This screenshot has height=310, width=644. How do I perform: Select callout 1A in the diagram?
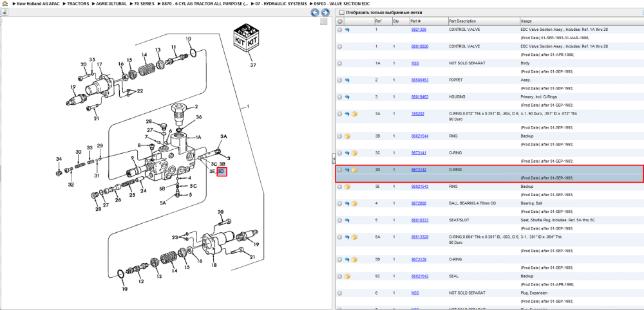[x=198, y=138]
